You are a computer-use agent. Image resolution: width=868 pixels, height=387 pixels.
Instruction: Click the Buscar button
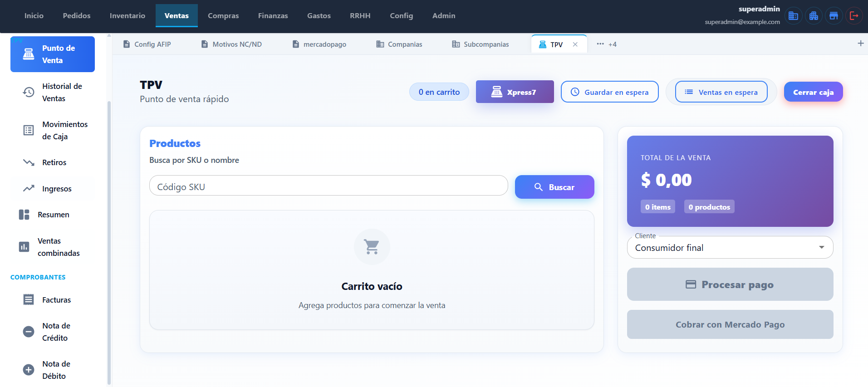[x=554, y=187]
